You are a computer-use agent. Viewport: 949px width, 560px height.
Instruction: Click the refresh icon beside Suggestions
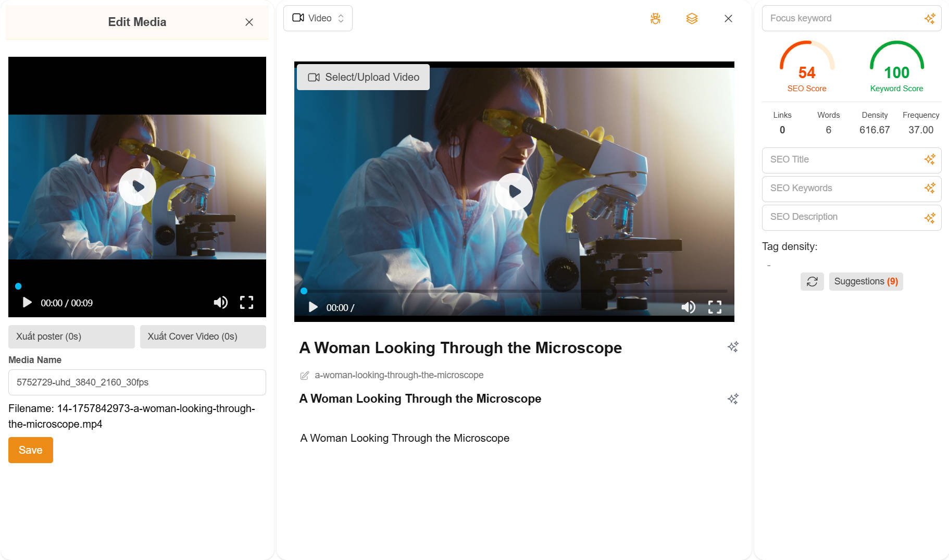(x=812, y=281)
